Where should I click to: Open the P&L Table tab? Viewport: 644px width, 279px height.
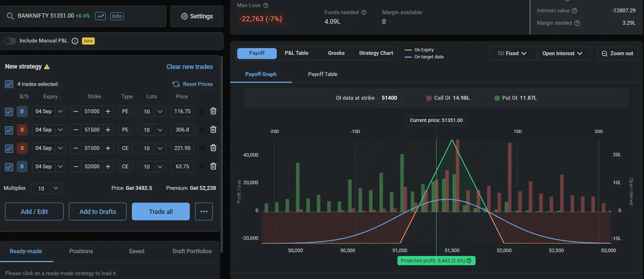tap(297, 53)
